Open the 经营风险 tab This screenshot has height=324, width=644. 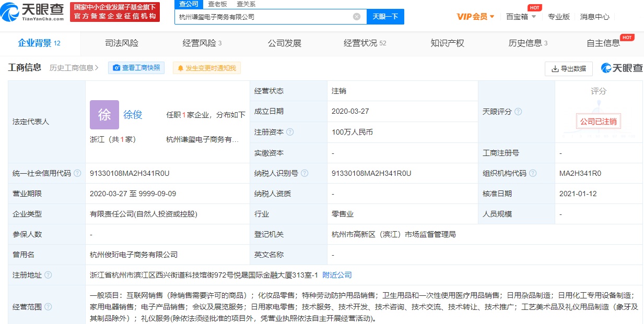(x=202, y=43)
